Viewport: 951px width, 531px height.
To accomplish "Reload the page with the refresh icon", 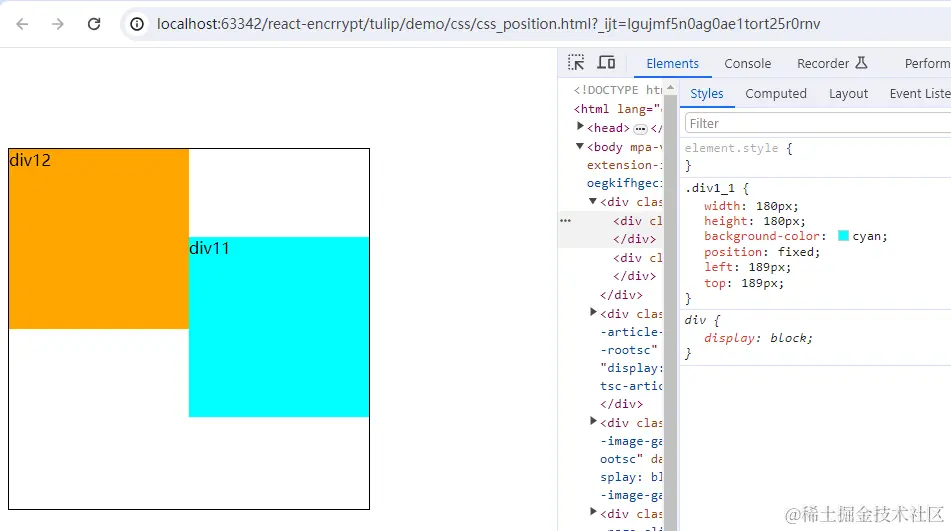I will click(94, 24).
